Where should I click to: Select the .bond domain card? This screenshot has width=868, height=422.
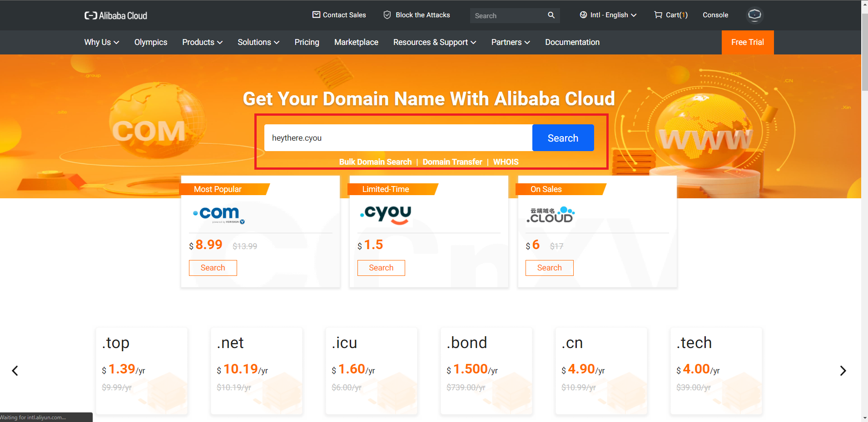(486, 371)
